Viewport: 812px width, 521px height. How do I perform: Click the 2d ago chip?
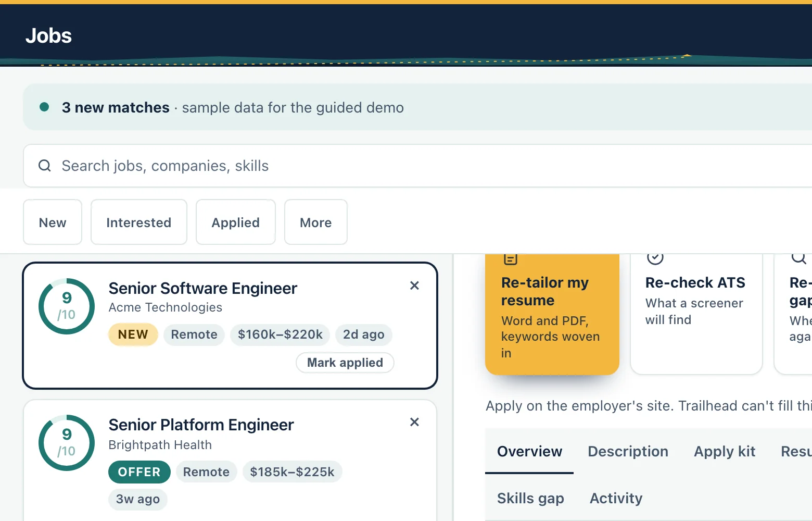tap(364, 334)
